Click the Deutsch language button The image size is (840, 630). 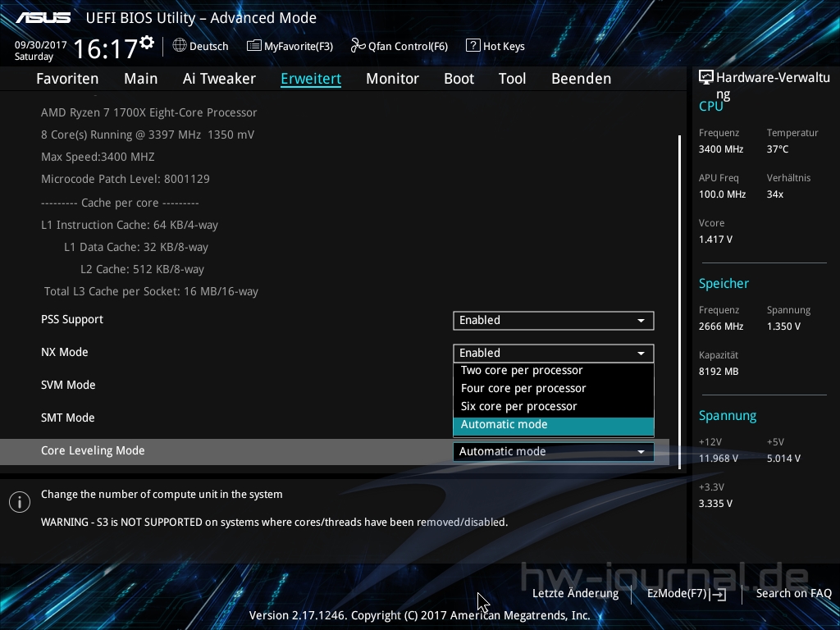coord(200,46)
